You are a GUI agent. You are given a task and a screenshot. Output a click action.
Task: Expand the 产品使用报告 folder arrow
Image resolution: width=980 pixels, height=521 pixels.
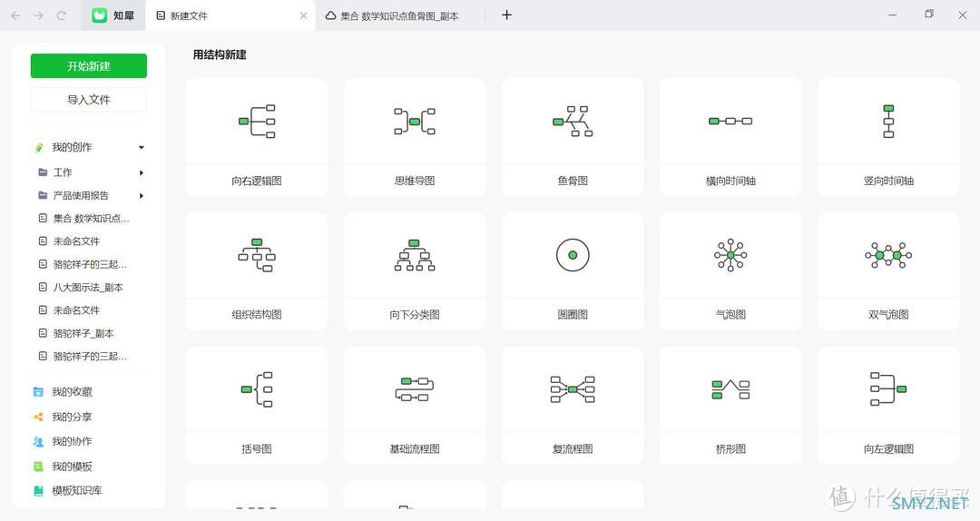click(142, 196)
